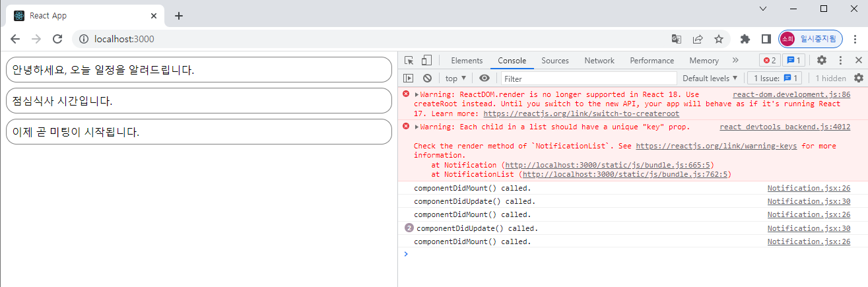The height and width of the screenshot is (287, 868).
Task: Open console settings gear icon
Action: [858, 78]
